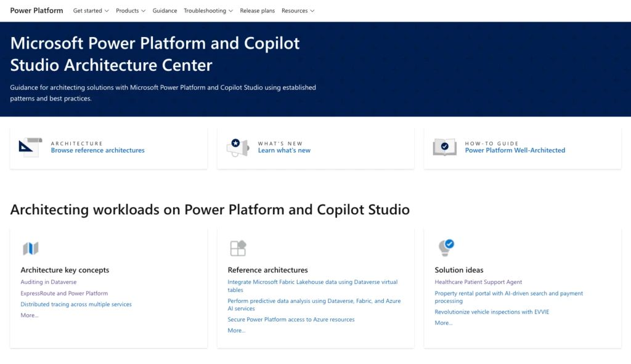
Task: Click the HOW-TO GUIDE card label
Action: tap(492, 143)
